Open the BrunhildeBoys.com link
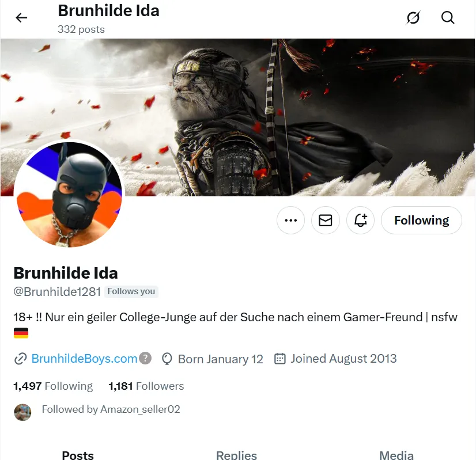 84,359
